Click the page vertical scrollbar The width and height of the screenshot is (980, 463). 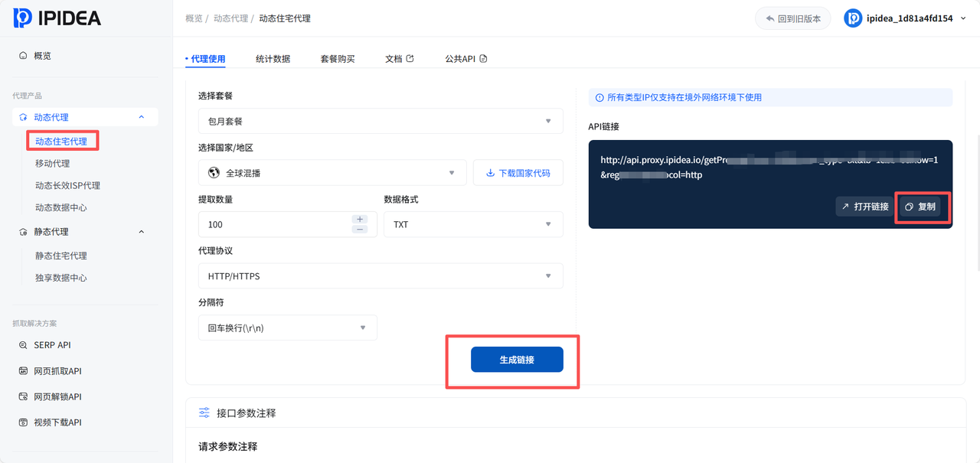(x=978, y=203)
